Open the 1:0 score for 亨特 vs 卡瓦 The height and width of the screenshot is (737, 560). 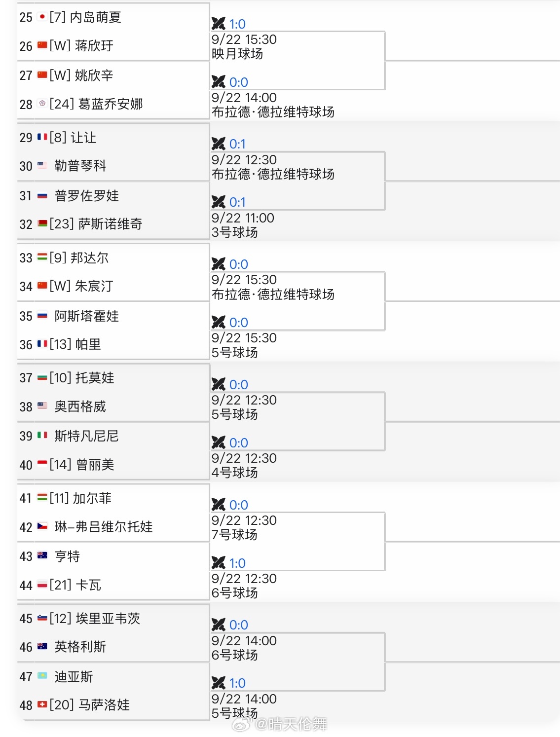[237, 563]
